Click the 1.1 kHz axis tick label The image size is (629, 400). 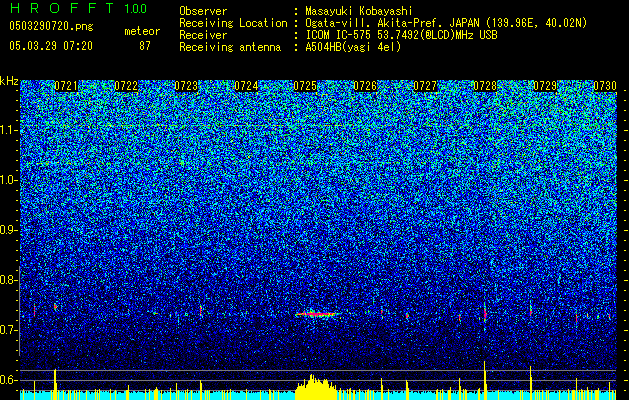7,130
